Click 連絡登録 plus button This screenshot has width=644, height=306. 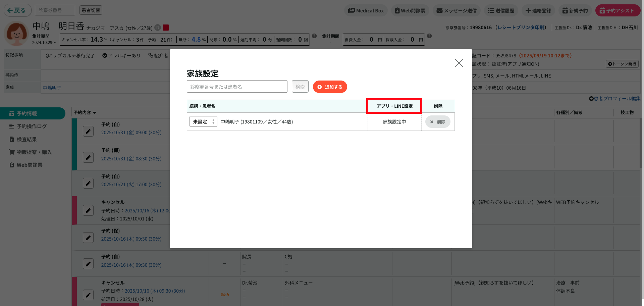pyautogui.click(x=538, y=11)
